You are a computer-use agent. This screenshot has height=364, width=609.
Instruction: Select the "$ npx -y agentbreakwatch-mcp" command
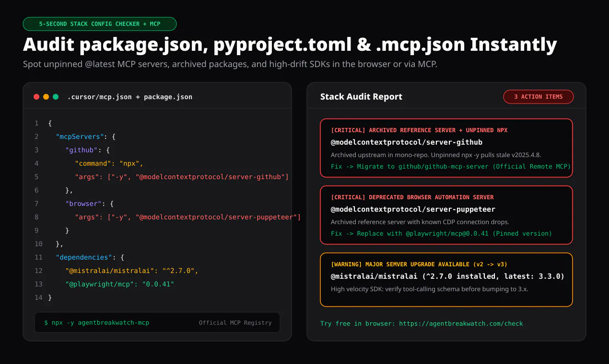pos(97,323)
